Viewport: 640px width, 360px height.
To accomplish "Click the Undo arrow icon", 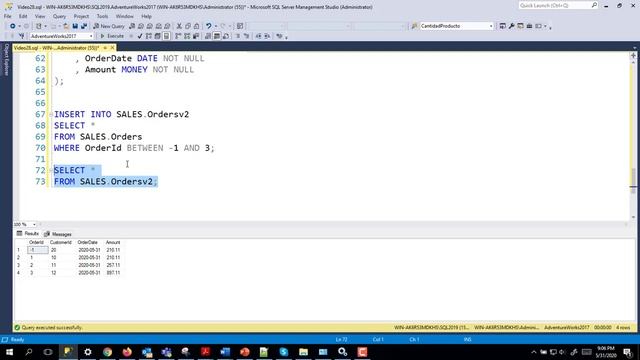I will coord(209,26).
